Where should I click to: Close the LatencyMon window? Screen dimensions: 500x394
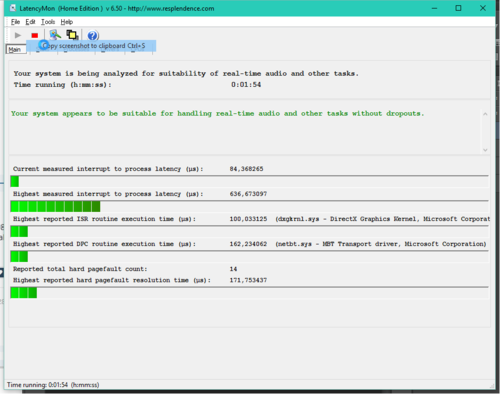tap(483, 8)
